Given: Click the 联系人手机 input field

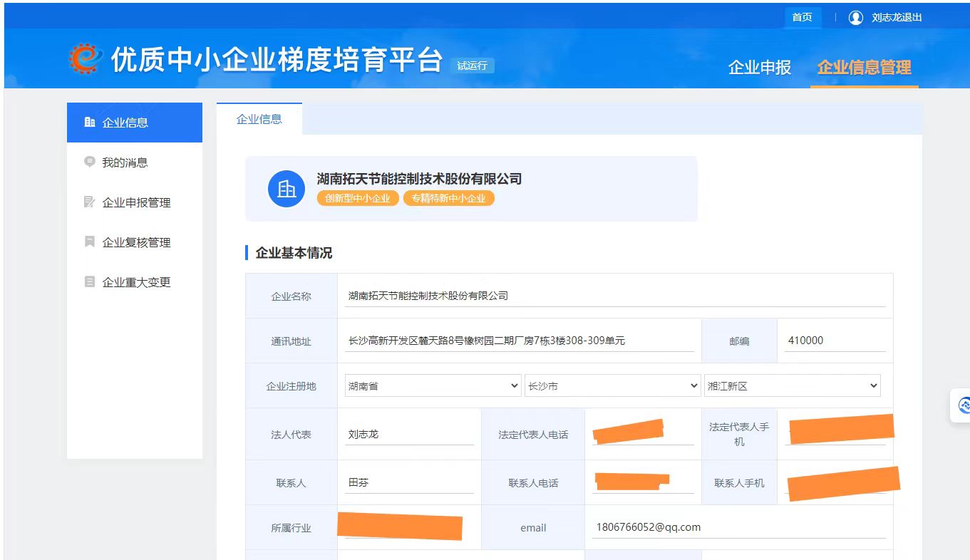Looking at the screenshot, I should tap(835, 482).
